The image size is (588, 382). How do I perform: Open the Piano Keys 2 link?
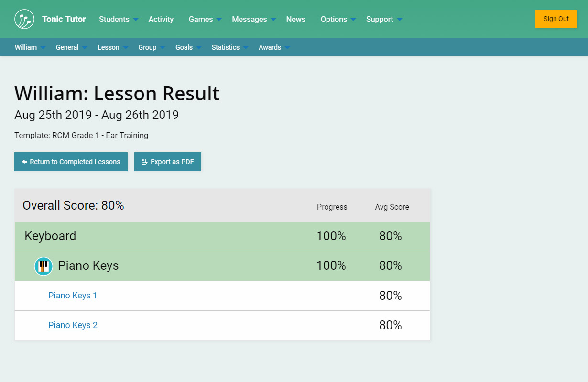tap(73, 325)
